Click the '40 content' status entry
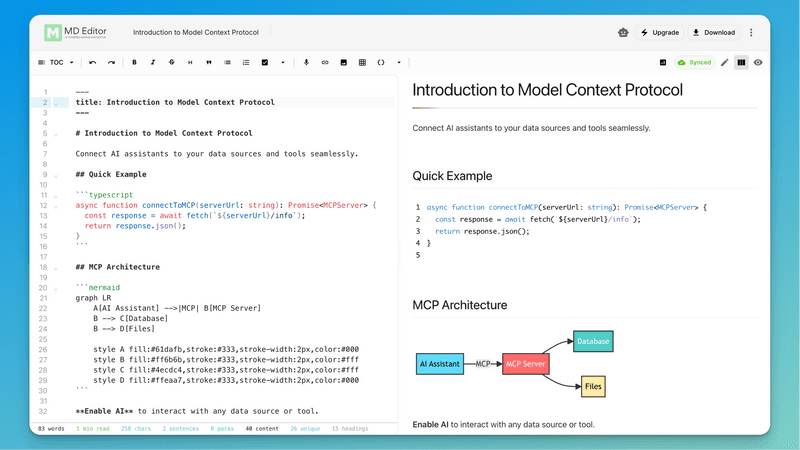Viewport: 800px width, 450px height. click(x=262, y=429)
